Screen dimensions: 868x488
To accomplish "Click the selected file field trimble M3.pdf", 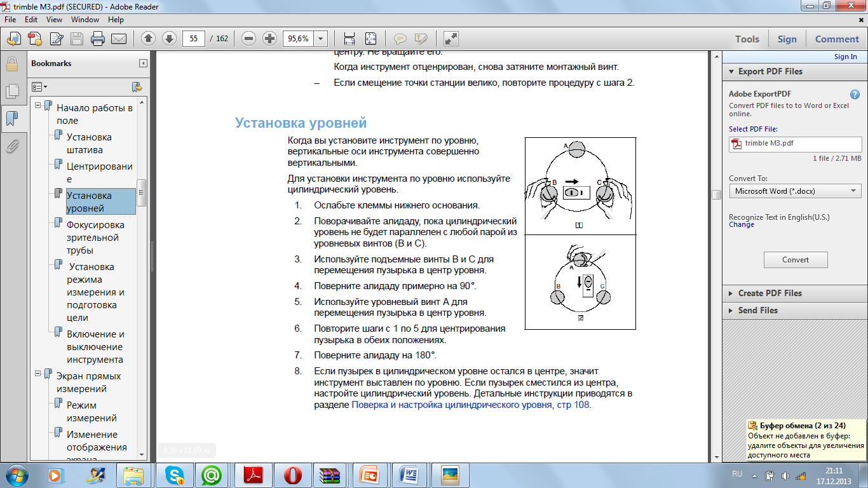I will pos(795,144).
